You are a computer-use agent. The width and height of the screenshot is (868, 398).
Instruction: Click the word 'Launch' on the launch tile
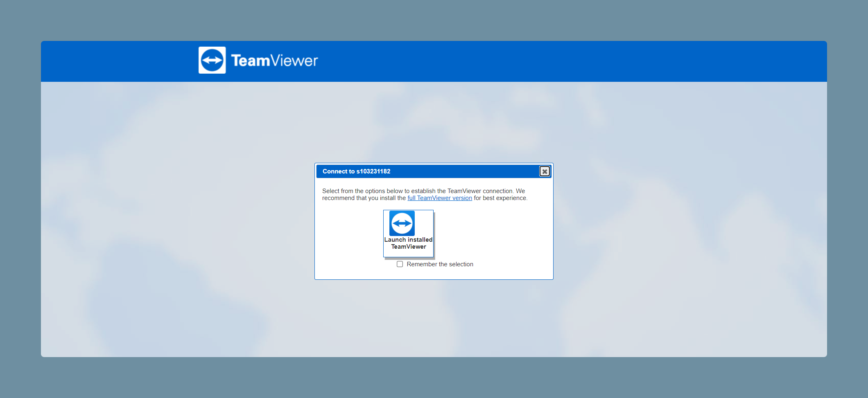[395, 240]
